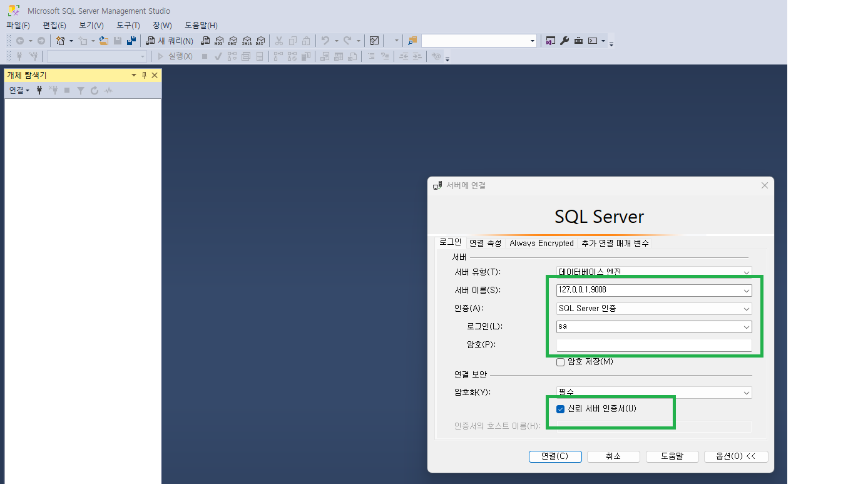The height and width of the screenshot is (484, 868).
Task: Expand the 암호화 dropdown
Action: (747, 393)
